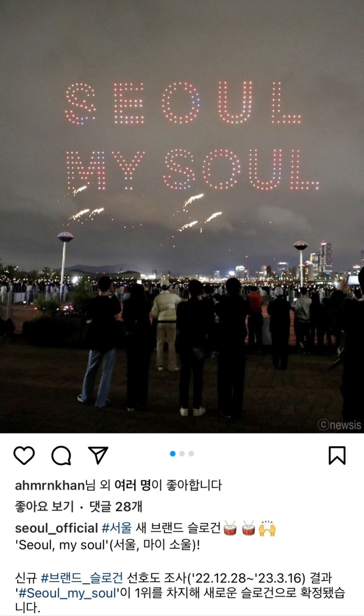Viewport: 364px width, 616px height.
Task: Save post with bookmark icon
Action: (x=337, y=456)
